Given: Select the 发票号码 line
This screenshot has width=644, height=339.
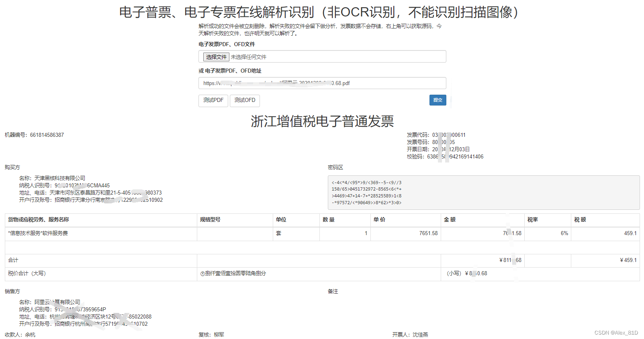Looking at the screenshot, I should tap(431, 142).
